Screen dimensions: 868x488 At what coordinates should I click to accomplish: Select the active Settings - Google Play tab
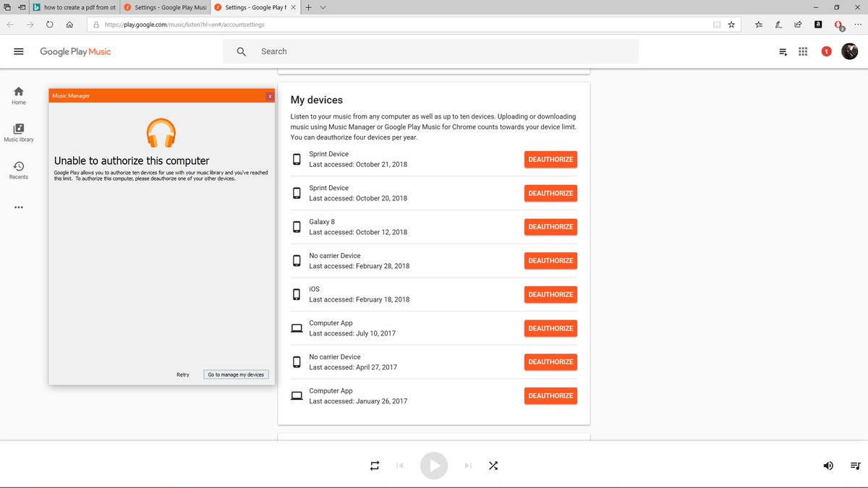(254, 7)
